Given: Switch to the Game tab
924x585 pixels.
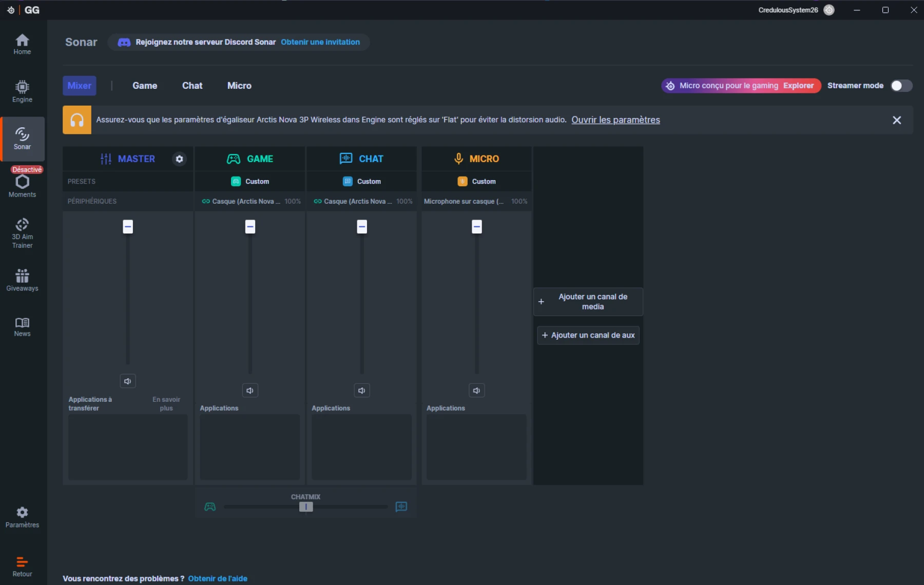Looking at the screenshot, I should 145,86.
